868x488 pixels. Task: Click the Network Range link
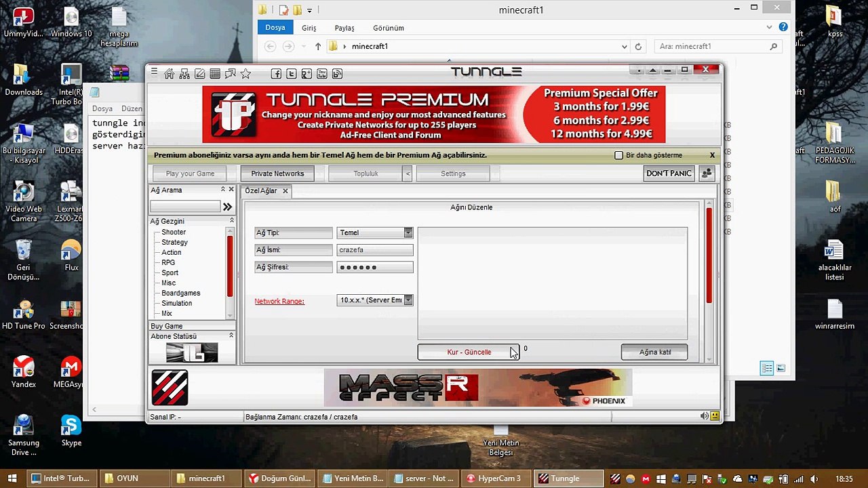[279, 301]
